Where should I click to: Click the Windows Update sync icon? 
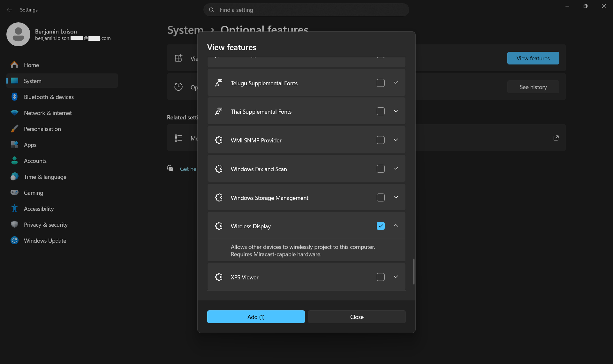coord(14,240)
